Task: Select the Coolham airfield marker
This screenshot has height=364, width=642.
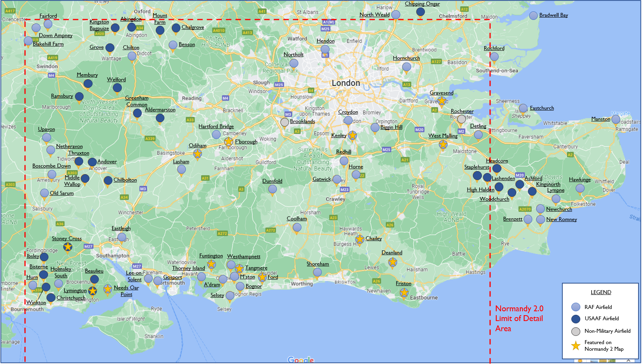Action: click(297, 227)
